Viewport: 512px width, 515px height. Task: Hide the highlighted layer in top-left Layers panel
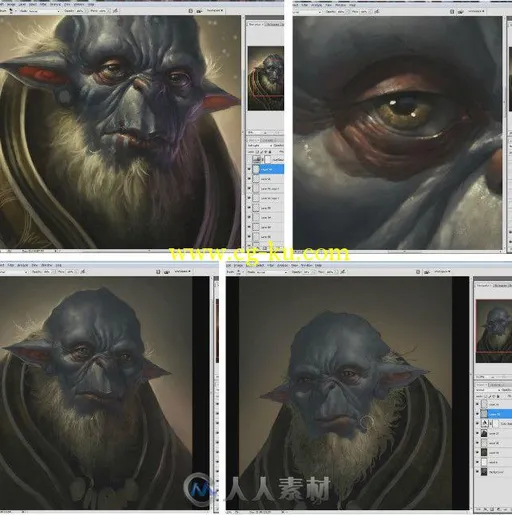point(249,169)
